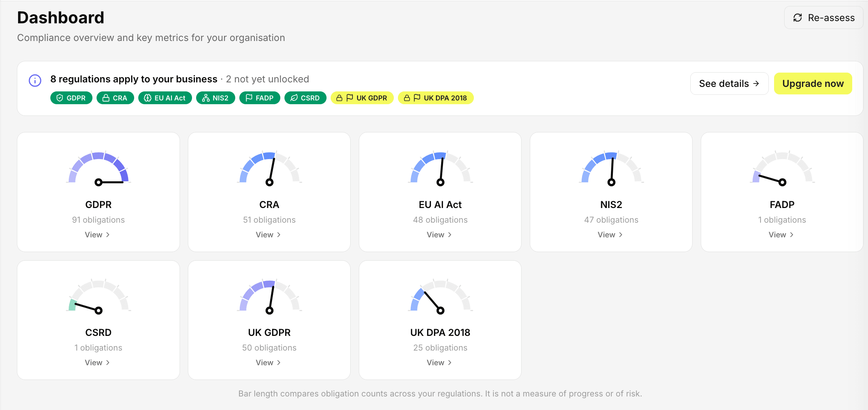Click the refresh icon in the Re-assess button

point(798,18)
